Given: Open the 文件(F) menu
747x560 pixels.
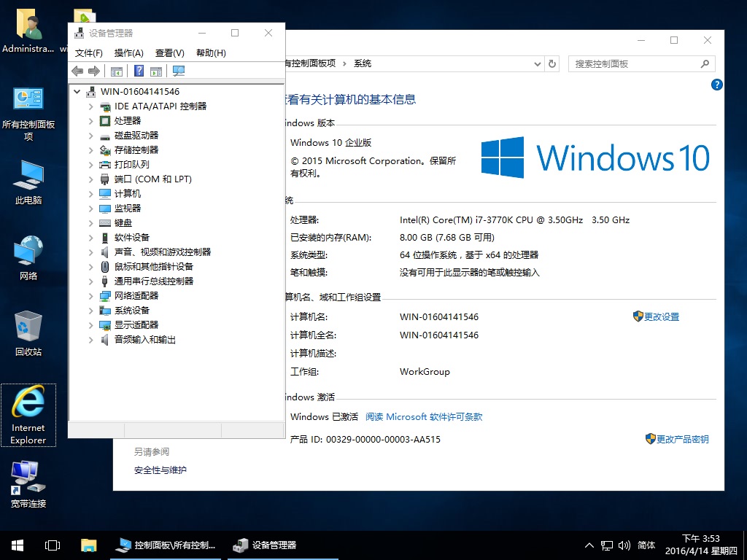Looking at the screenshot, I should [x=88, y=52].
